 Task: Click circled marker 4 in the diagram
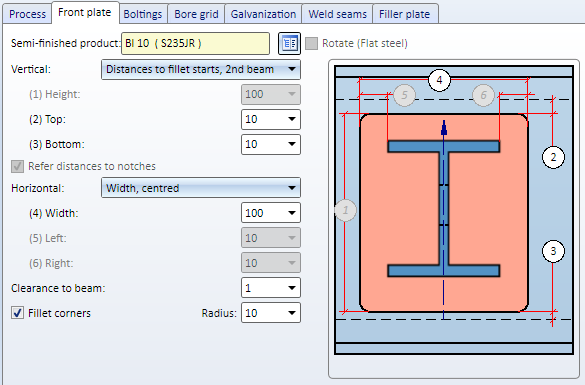(439, 80)
